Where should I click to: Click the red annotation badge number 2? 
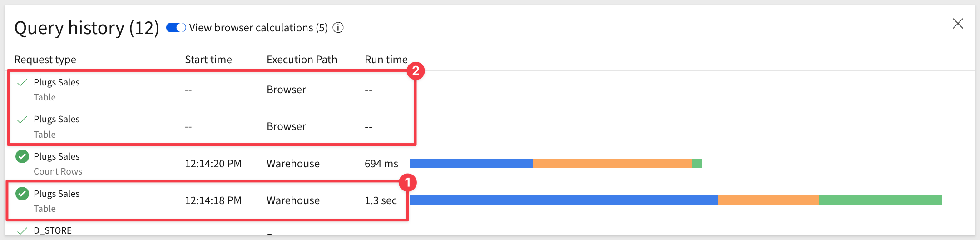(x=416, y=71)
